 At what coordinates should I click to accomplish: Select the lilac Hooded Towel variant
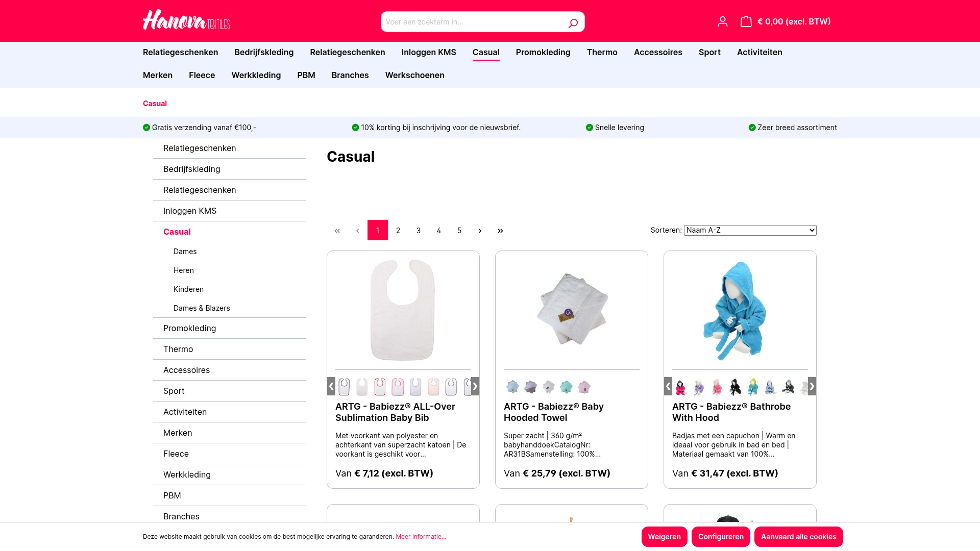click(584, 387)
